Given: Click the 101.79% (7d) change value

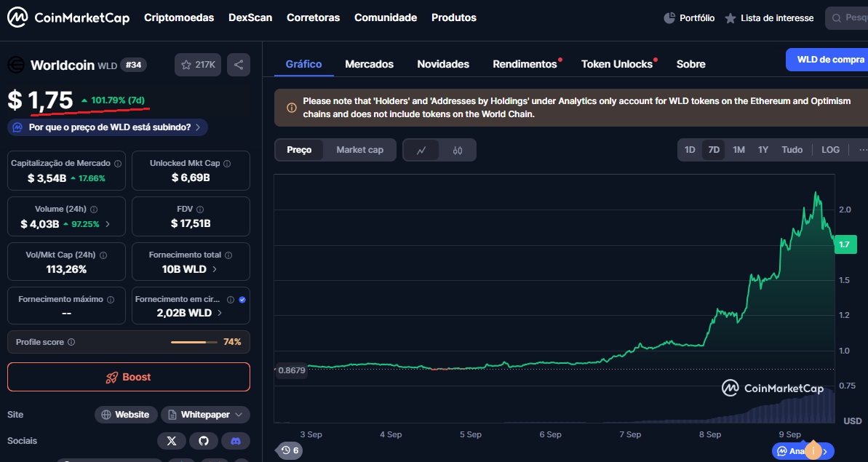Looking at the screenshot, I should (x=113, y=100).
